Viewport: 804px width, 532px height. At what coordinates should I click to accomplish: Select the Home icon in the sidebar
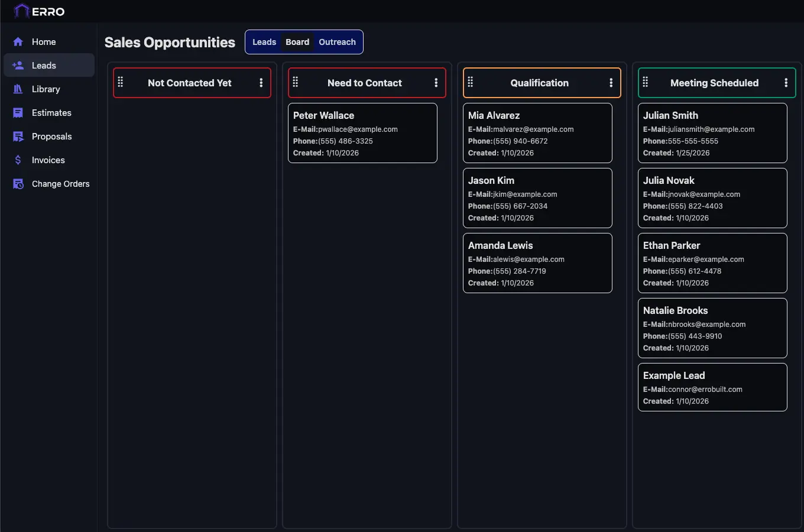(17, 41)
